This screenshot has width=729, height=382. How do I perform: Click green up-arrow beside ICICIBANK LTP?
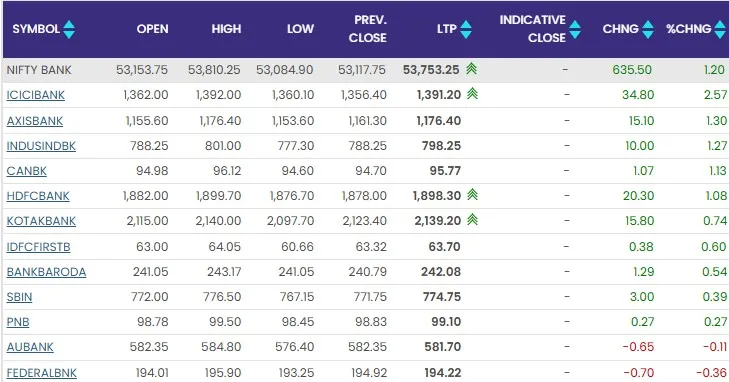point(472,94)
